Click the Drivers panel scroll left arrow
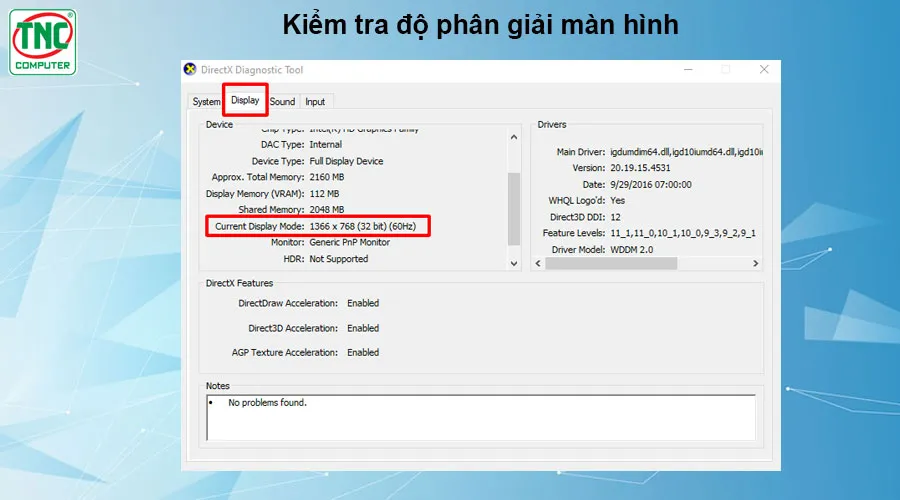 point(538,263)
